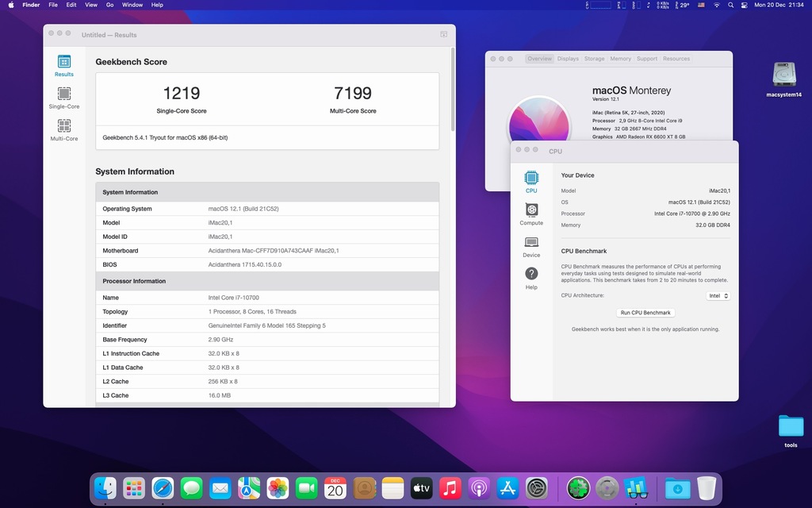The image size is (812, 508).
Task: Open Multi-Core results in Geekbench sidebar
Action: point(64,130)
